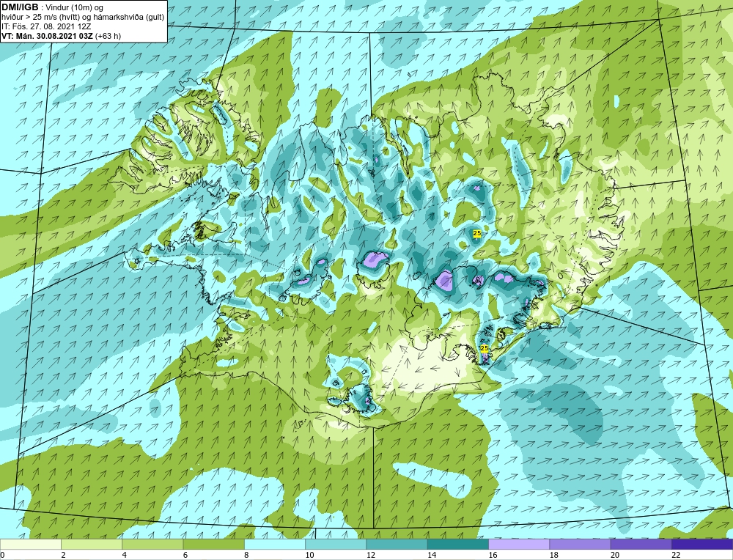Click the deep purple 20–22 legend swatch
Screen dimensions: 733x560
641,544
